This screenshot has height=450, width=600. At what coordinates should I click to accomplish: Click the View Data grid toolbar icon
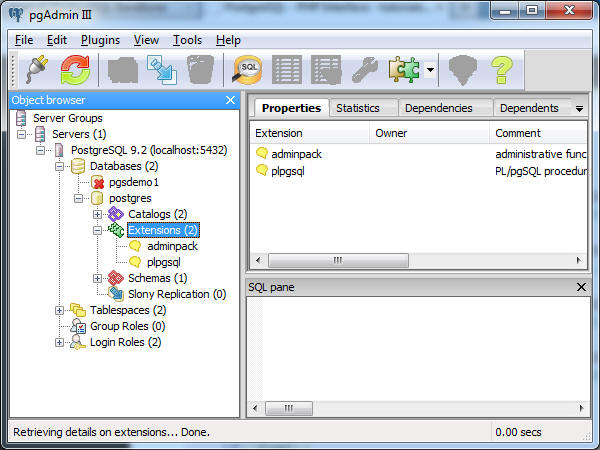pos(287,70)
